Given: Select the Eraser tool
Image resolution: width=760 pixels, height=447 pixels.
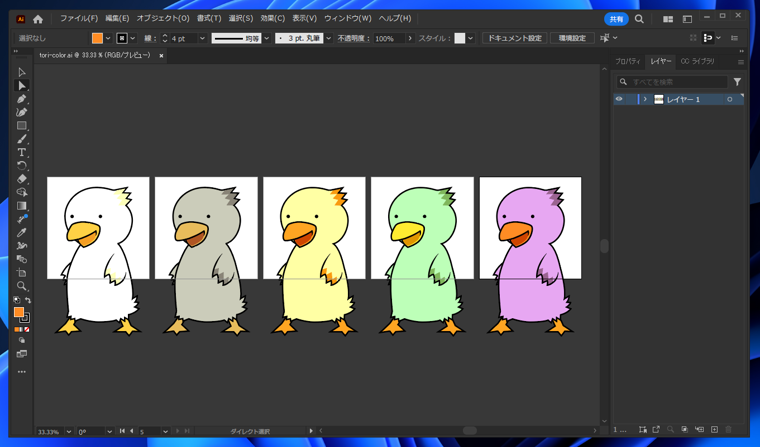Looking at the screenshot, I should 22,179.
